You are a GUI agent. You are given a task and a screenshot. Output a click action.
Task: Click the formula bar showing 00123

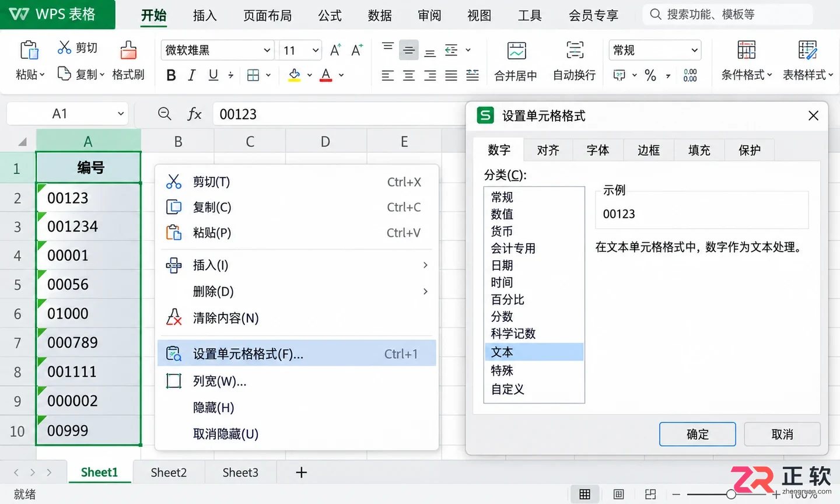[x=338, y=114]
